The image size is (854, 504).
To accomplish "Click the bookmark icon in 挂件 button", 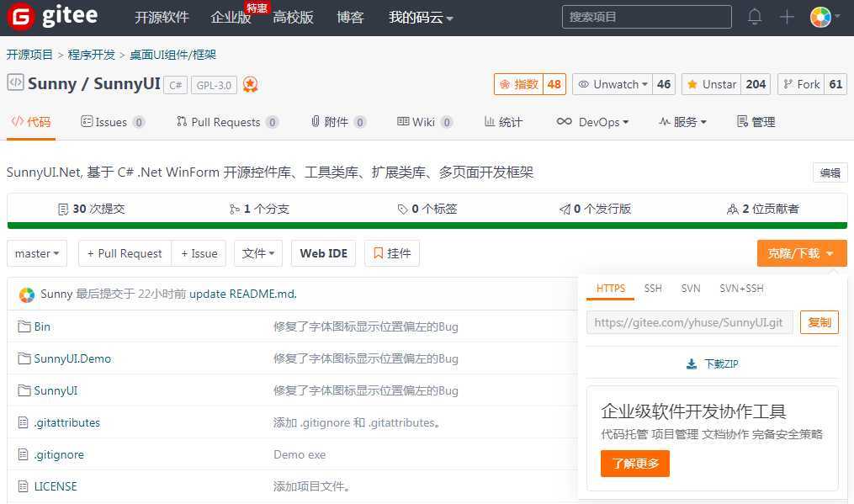I will click(378, 253).
